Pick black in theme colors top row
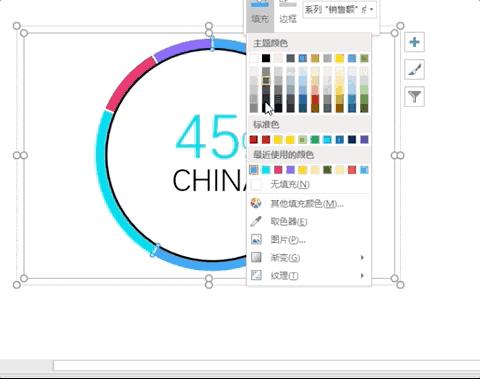This screenshot has height=379, width=480. tap(266, 58)
